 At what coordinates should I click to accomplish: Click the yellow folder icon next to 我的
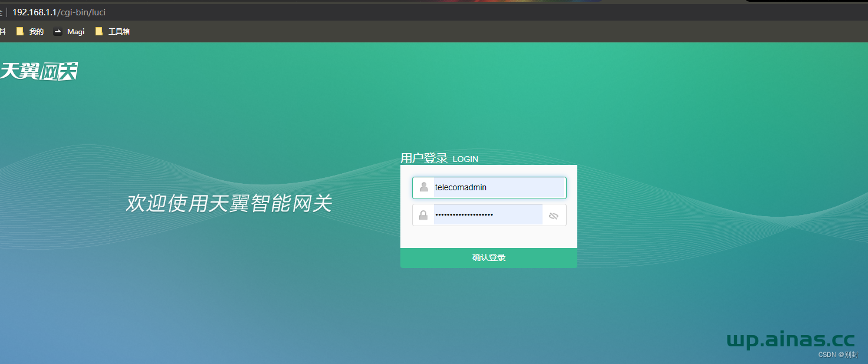[19, 32]
